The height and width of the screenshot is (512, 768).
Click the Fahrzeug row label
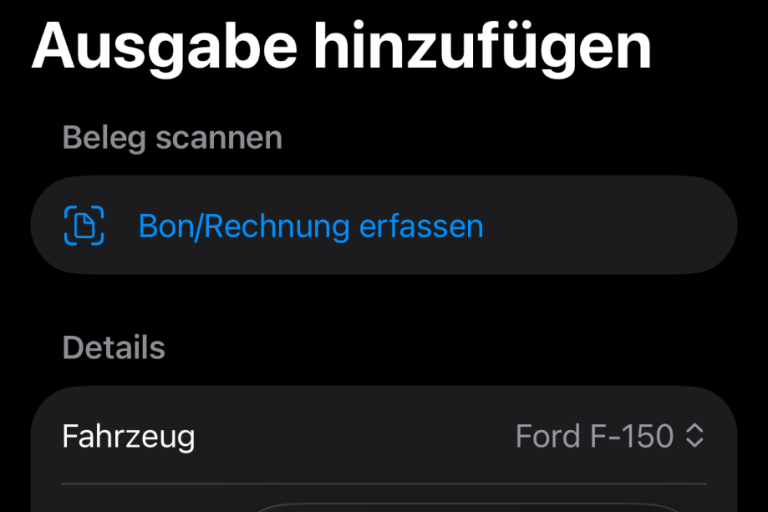[128, 436]
